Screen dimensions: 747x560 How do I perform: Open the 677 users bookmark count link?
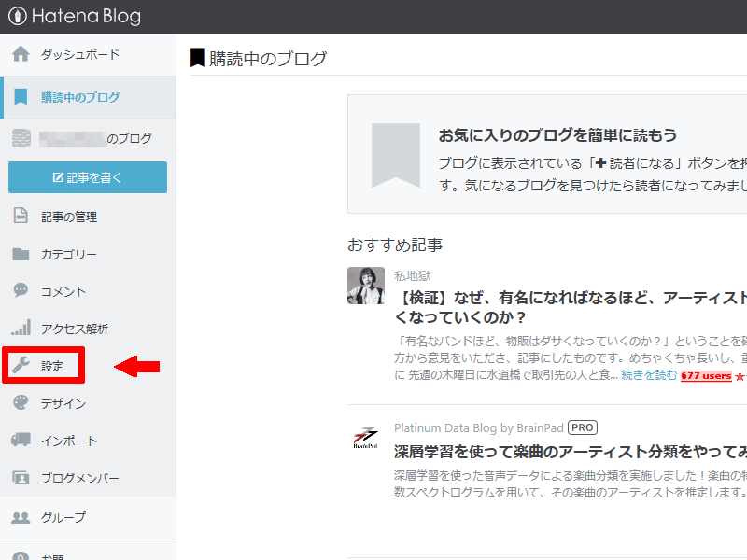706,376
